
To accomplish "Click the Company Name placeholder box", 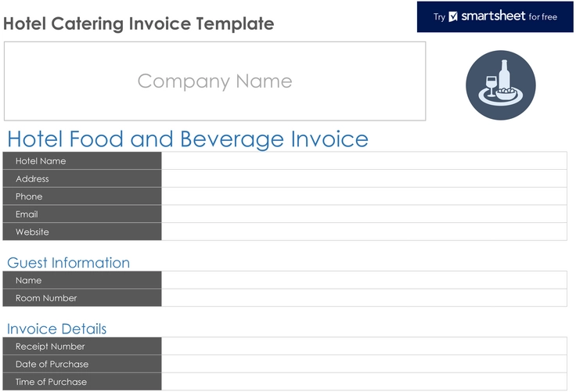I will click(214, 81).
